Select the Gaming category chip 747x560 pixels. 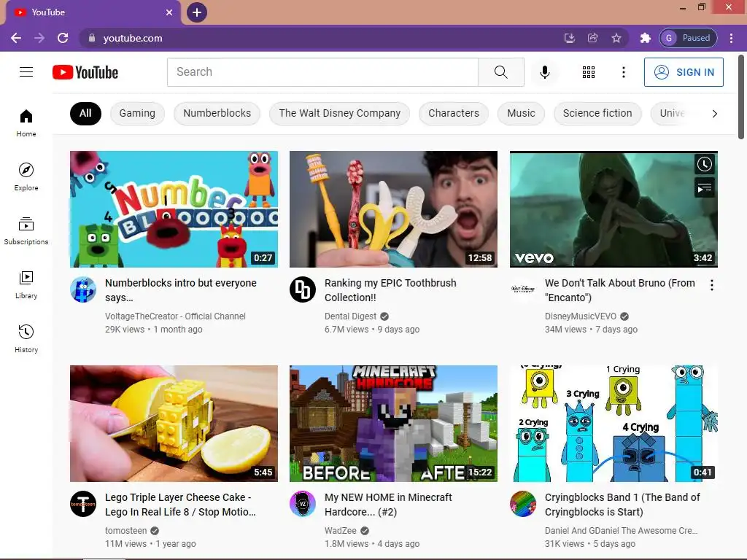[x=137, y=113]
